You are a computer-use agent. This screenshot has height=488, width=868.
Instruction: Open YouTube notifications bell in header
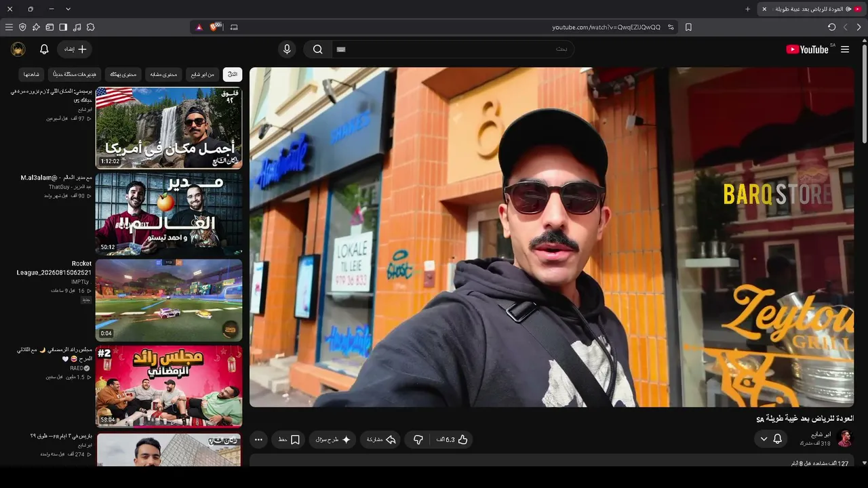44,49
